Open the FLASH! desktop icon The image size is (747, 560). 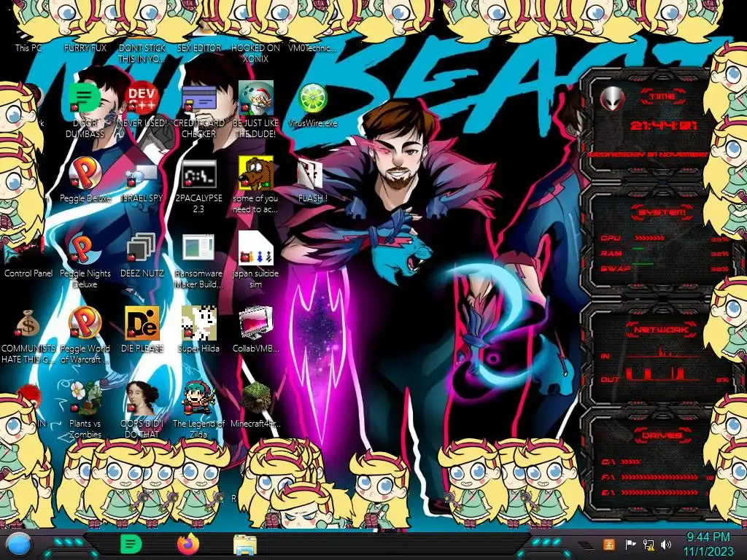point(311,173)
